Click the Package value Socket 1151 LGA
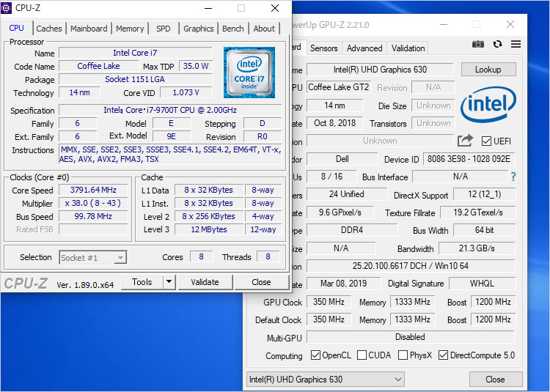The height and width of the screenshot is (392, 550). (135, 79)
